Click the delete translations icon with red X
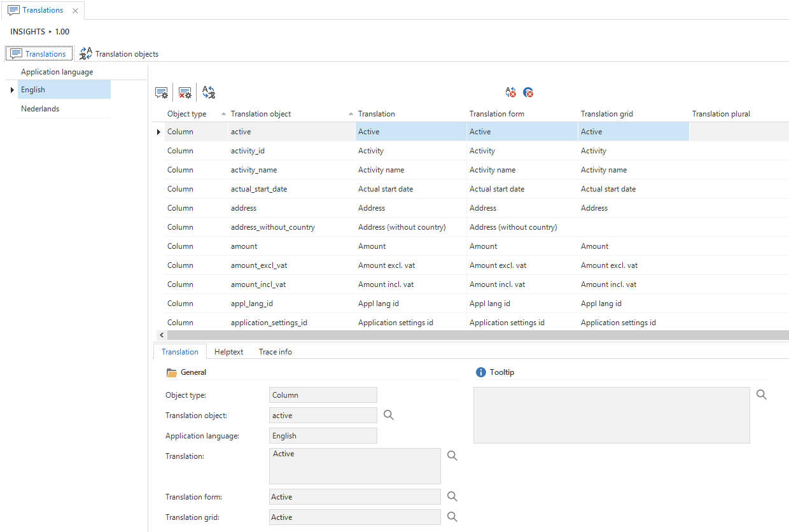The image size is (789, 532). point(185,93)
